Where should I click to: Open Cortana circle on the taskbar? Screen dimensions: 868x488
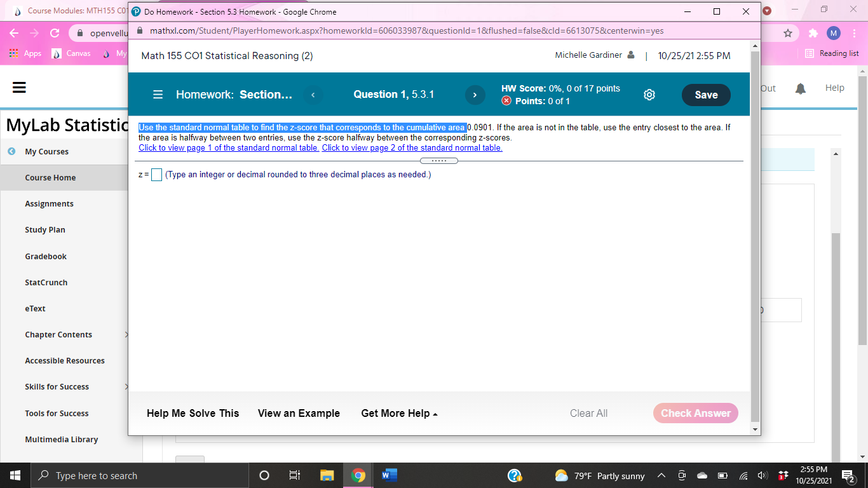pos(264,475)
